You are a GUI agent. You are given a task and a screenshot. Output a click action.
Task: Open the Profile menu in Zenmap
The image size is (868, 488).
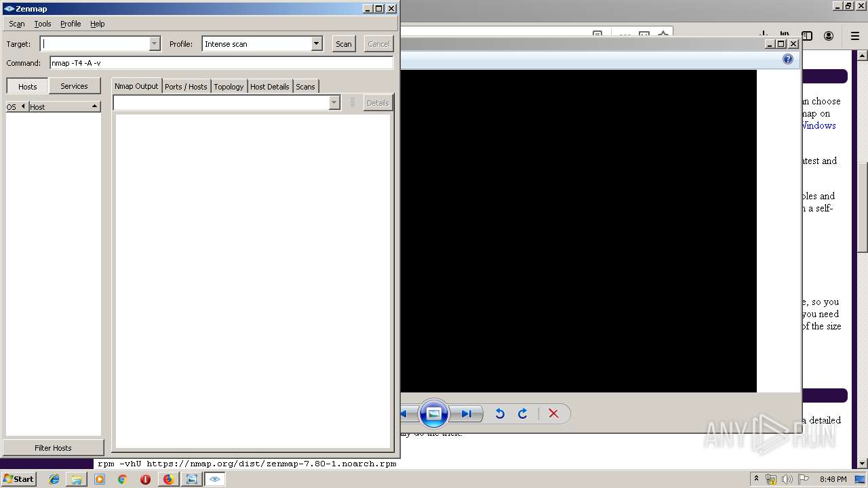point(71,24)
